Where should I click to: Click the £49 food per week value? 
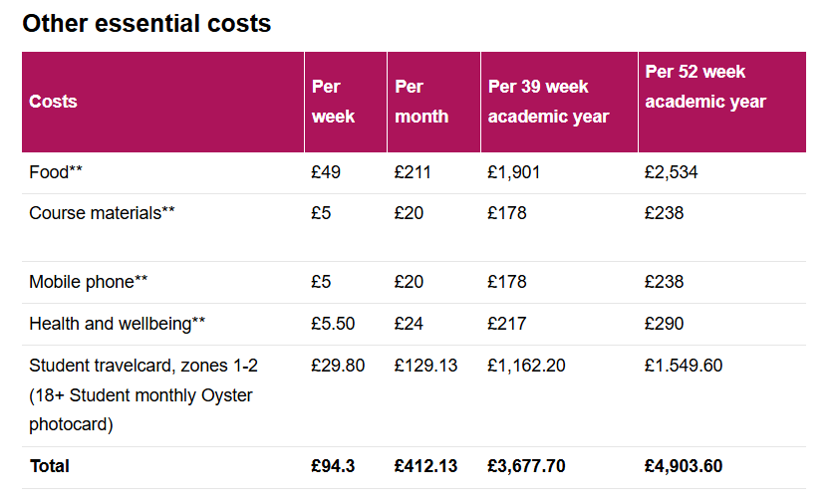tap(326, 172)
